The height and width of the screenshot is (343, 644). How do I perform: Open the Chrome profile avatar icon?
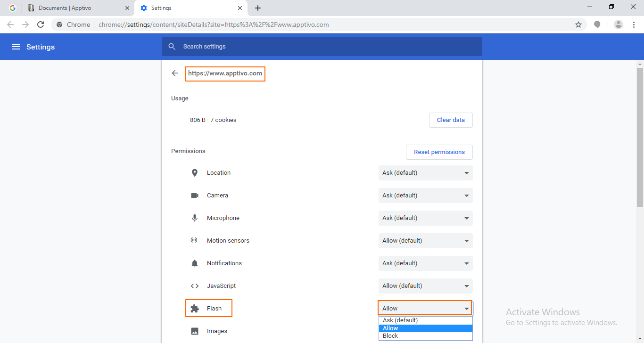[x=619, y=24]
